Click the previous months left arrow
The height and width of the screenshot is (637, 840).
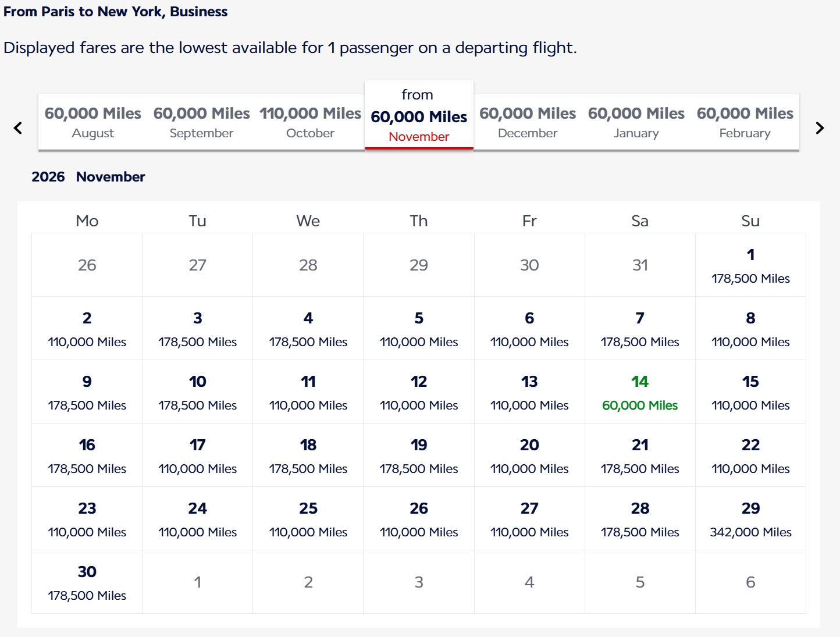coord(18,128)
